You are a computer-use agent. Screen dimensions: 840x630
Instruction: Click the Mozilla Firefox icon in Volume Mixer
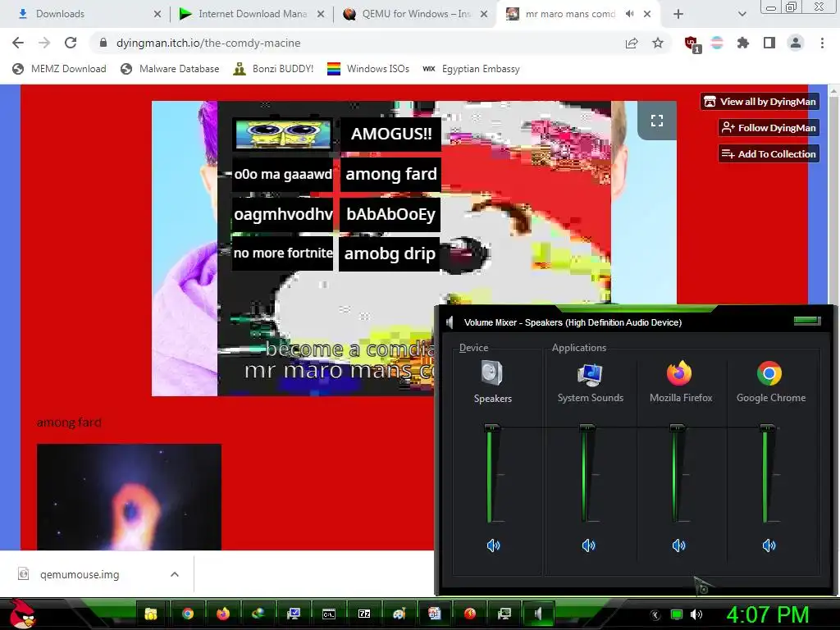click(679, 373)
